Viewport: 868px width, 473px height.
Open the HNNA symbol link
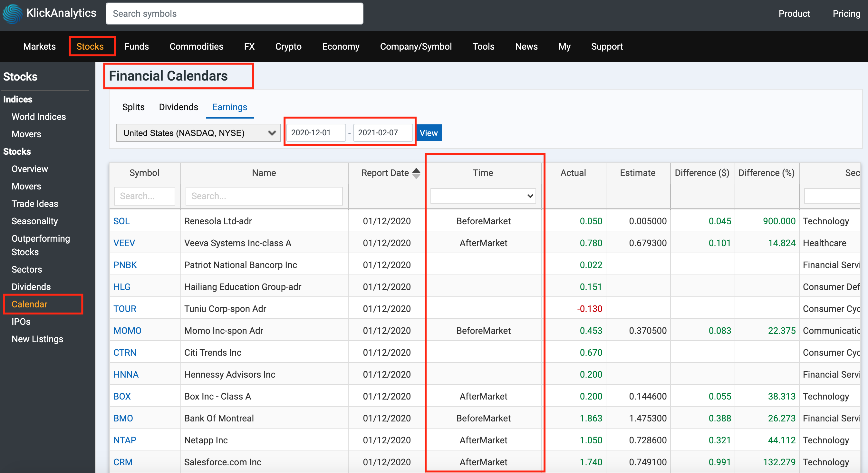pos(126,374)
